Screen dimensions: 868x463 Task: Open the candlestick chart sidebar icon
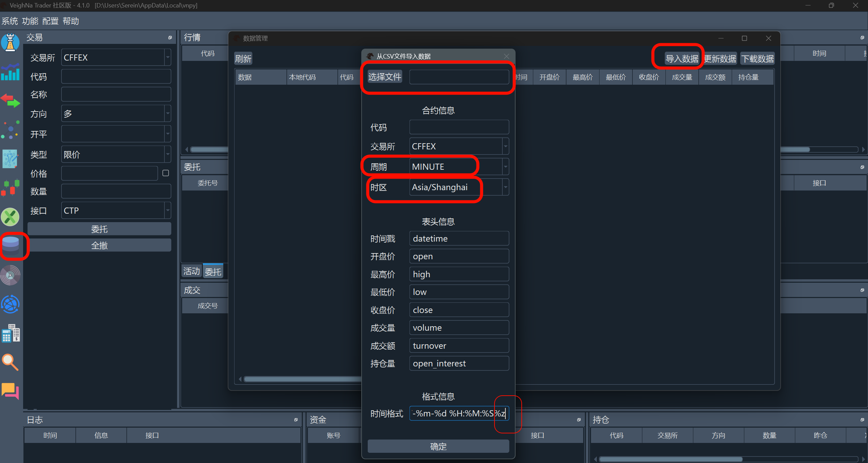11,188
